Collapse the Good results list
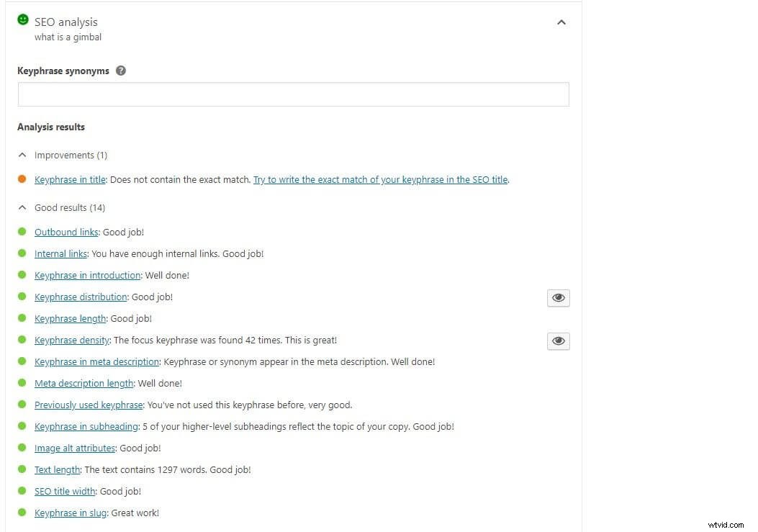 22,207
